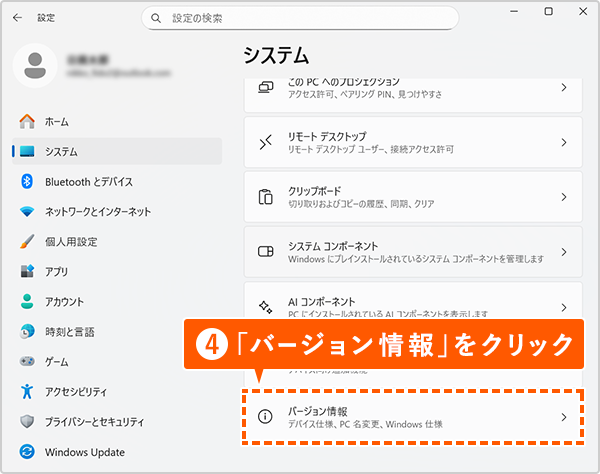Open ホーム in the sidebar
This screenshot has height=474, width=600.
click(57, 122)
